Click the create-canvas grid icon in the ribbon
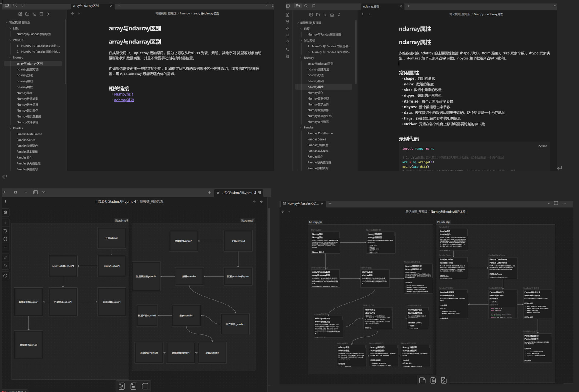579x392 pixels. 287,29
